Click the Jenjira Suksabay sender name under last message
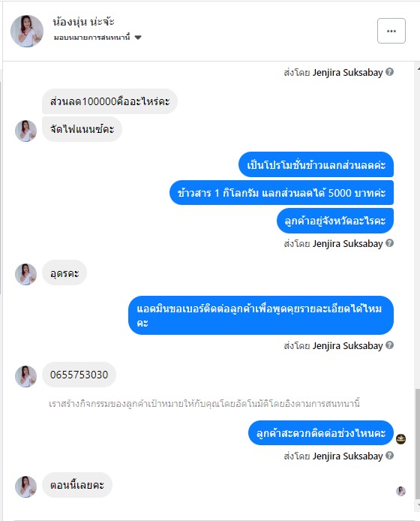 coord(347,456)
